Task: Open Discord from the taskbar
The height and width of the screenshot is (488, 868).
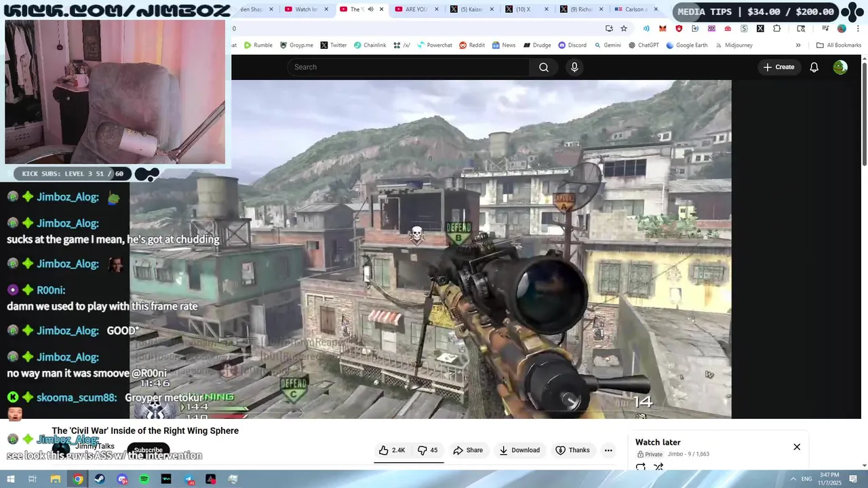Action: coord(122,479)
